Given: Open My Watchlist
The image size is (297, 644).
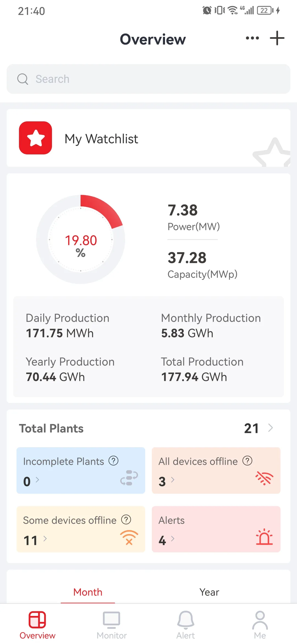Looking at the screenshot, I should [x=148, y=138].
